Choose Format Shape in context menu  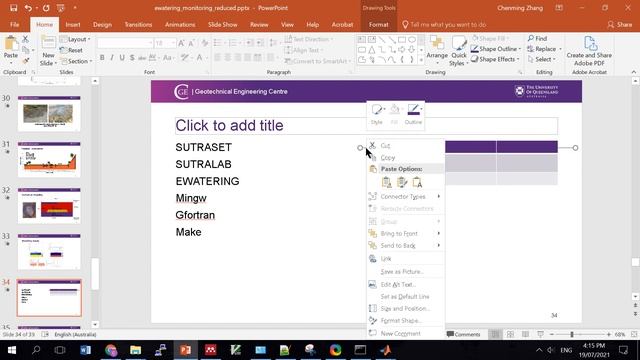[x=405, y=321]
